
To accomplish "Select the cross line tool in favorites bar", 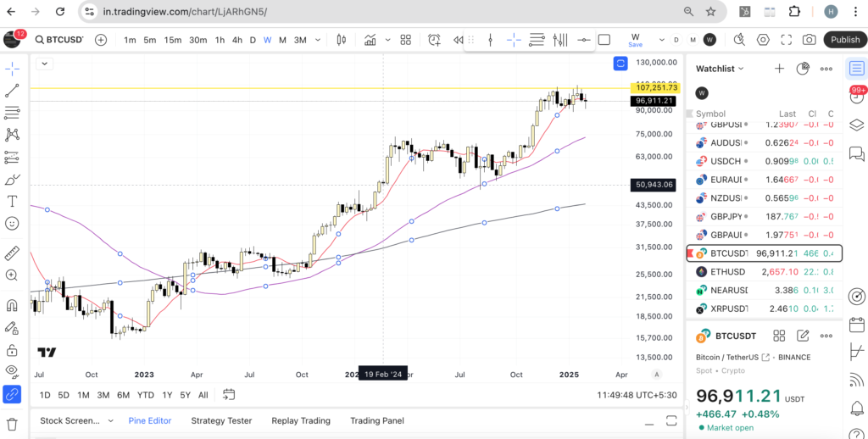I will [514, 40].
